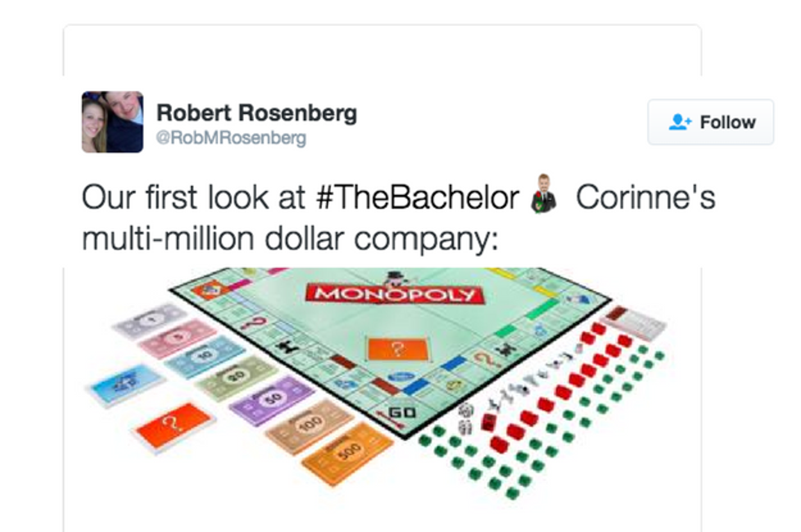This screenshot has width=801, height=532.
Task: Click the suited man emoji in tweet
Action: (544, 193)
